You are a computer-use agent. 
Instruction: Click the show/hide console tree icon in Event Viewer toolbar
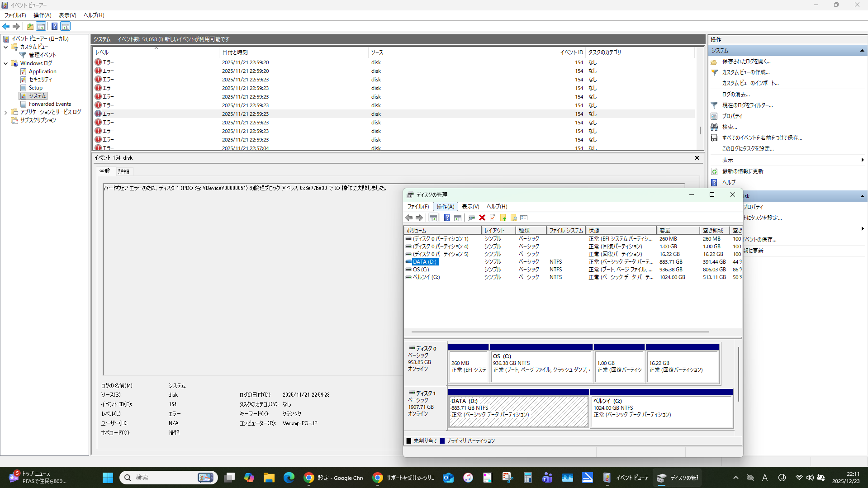pyautogui.click(x=41, y=26)
